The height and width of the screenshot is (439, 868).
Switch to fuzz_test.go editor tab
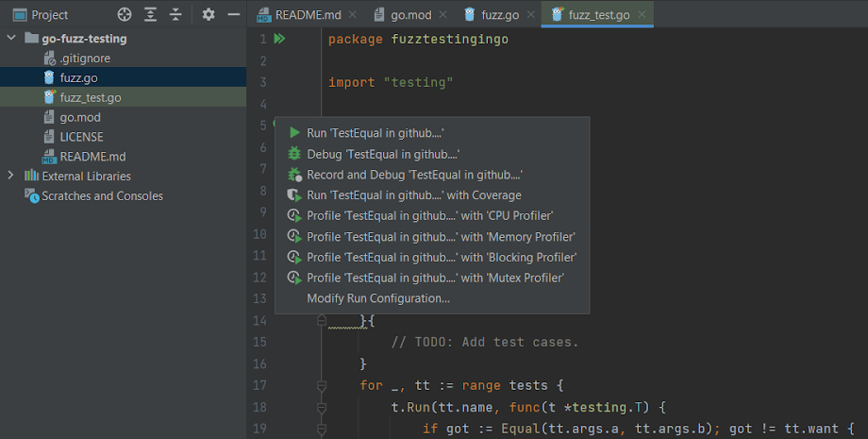click(599, 15)
